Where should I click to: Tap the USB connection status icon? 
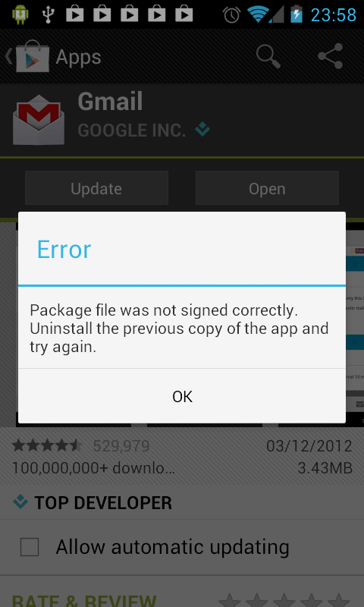click(x=49, y=14)
